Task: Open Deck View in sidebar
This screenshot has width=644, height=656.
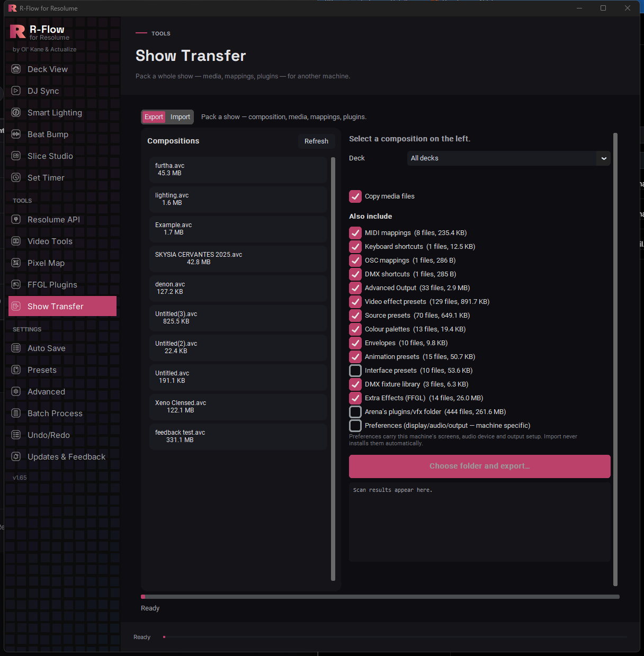Action: tap(62, 69)
